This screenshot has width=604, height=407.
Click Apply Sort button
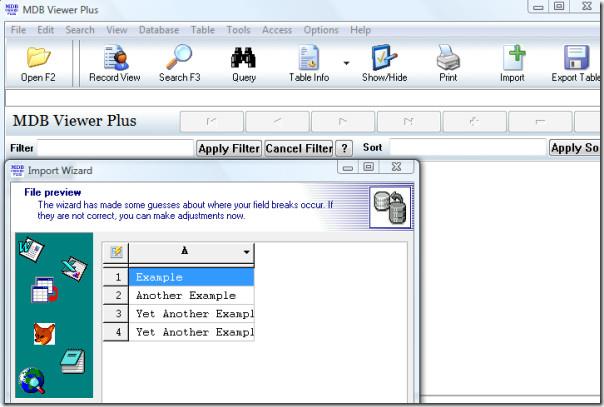pos(574,148)
